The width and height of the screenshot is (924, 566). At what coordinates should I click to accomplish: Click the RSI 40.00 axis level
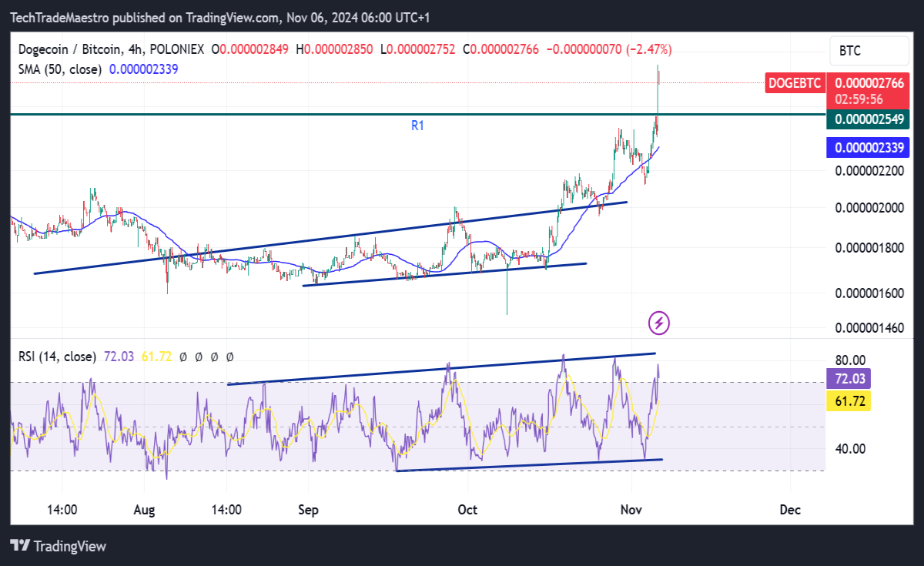tap(850, 448)
